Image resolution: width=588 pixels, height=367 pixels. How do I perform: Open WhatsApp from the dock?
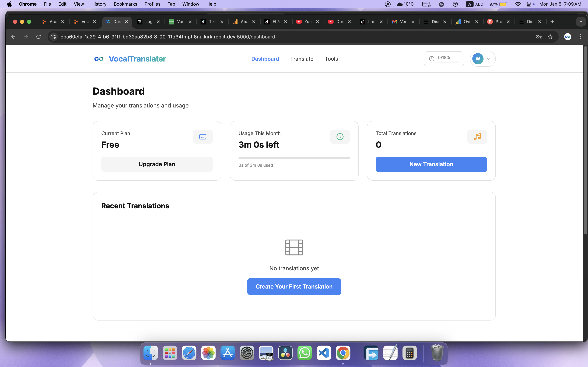pyautogui.click(x=304, y=353)
